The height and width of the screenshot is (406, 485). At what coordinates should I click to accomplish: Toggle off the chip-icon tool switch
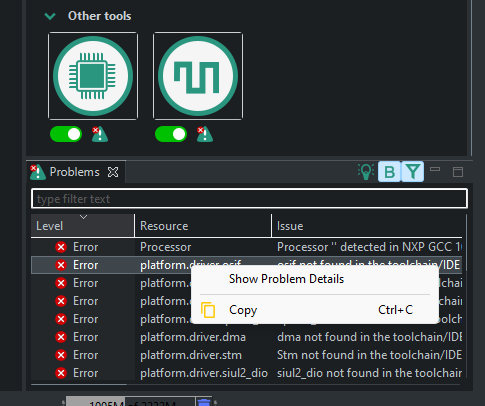coord(66,134)
